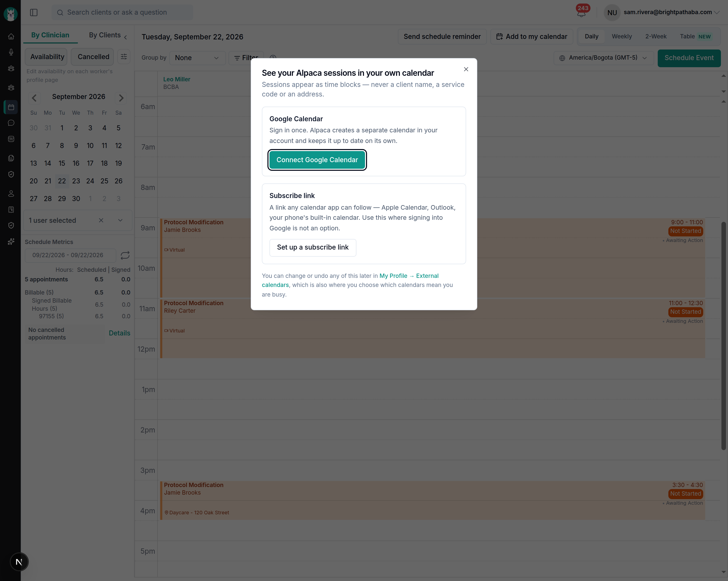Toggle the Availability filter button
The width and height of the screenshot is (728, 581).
(x=46, y=57)
